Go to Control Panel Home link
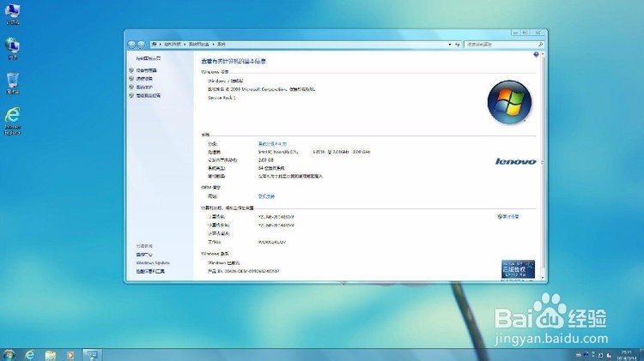The height and width of the screenshot is (361, 644). pyautogui.click(x=149, y=58)
